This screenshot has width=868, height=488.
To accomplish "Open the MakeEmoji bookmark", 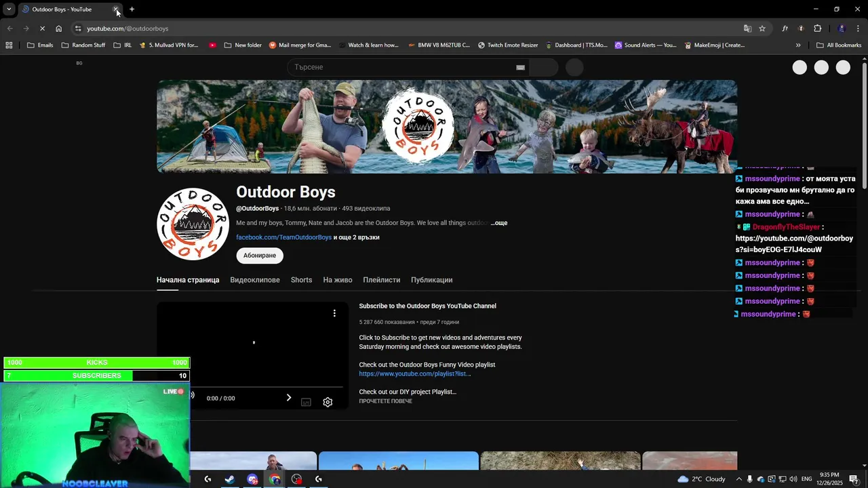I will pos(715,45).
